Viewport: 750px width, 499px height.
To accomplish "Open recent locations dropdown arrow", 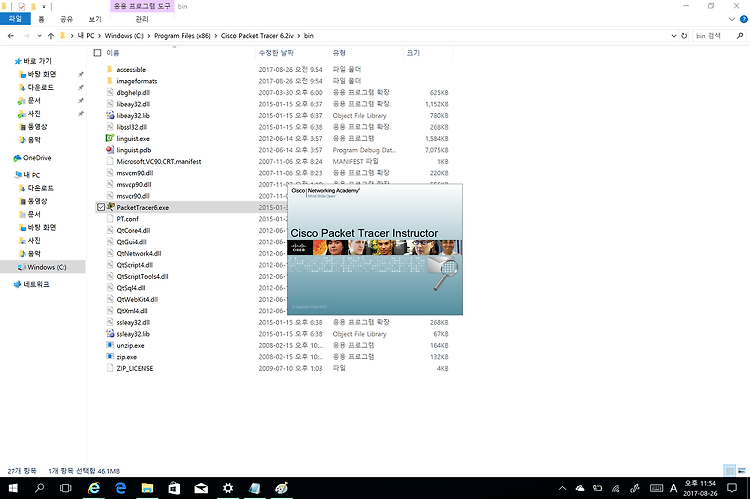I will click(x=39, y=36).
